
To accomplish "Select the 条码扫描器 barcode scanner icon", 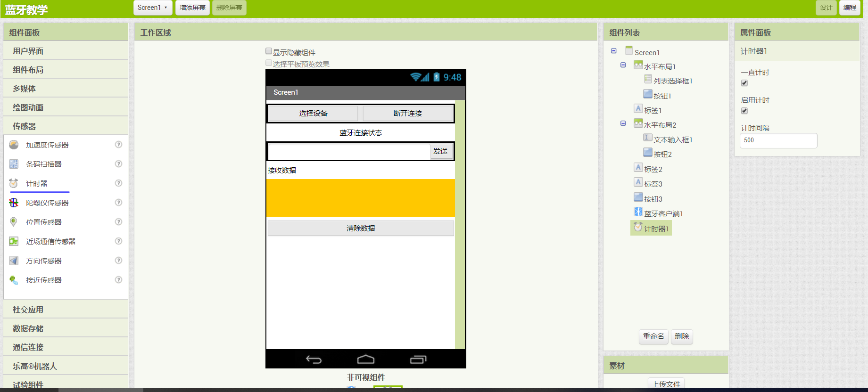I will pyautogui.click(x=14, y=164).
